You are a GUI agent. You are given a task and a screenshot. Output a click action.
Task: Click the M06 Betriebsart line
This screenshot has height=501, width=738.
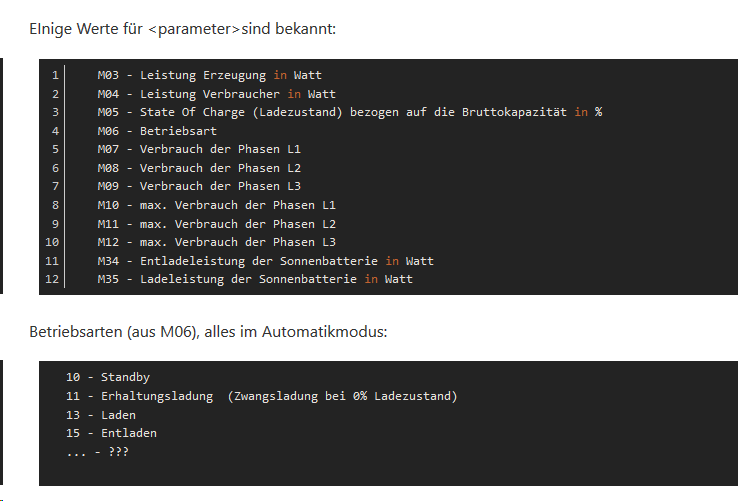click(157, 131)
